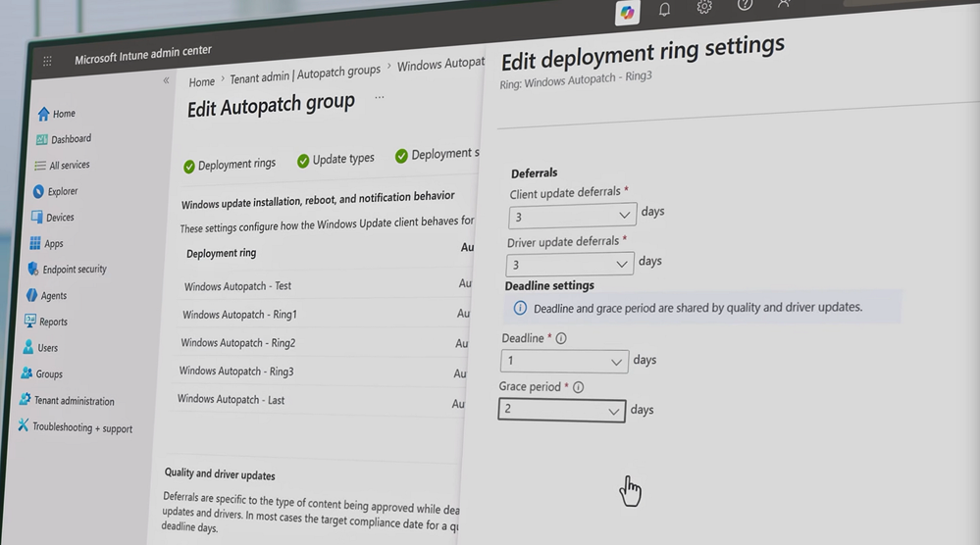Screen dimensions: 980x545
Task: Click the Dashboard icon in sidebar
Action: [x=41, y=139]
